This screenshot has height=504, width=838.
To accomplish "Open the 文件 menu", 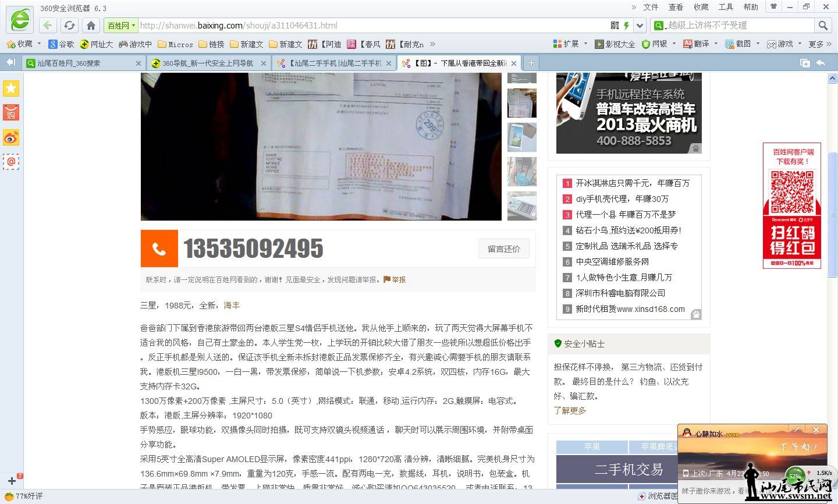I will (651, 7).
